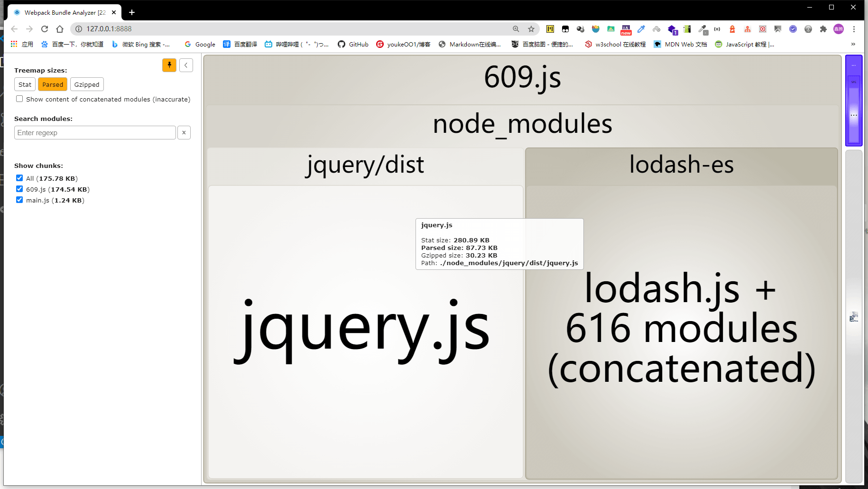Switch treemap sizes to Stat

coord(25,84)
